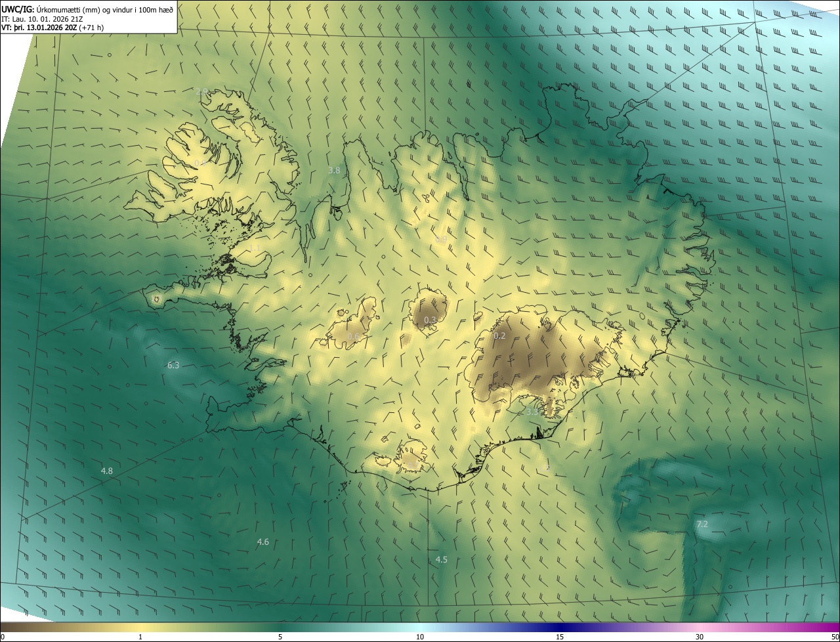The width and height of the screenshot is (840, 642).
Task: Click the '15' tick on the colour scale
Action: [560, 637]
